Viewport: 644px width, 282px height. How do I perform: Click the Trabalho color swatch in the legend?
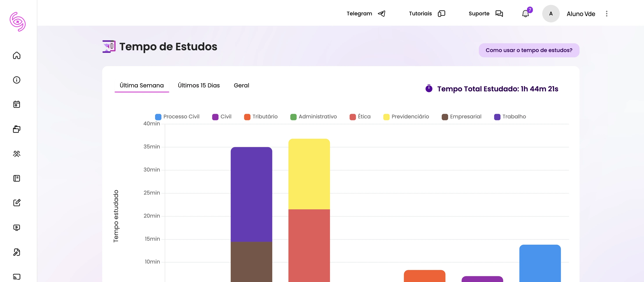(497, 116)
